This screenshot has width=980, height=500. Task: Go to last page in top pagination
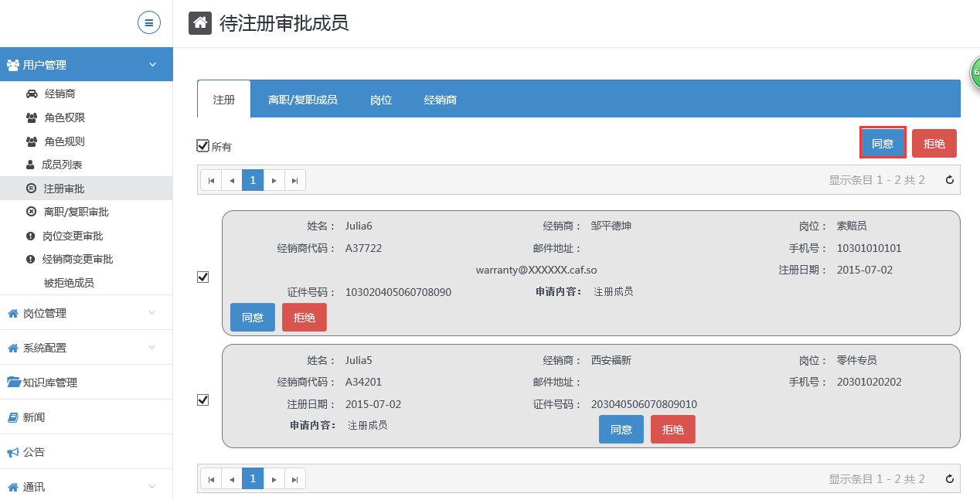point(295,180)
